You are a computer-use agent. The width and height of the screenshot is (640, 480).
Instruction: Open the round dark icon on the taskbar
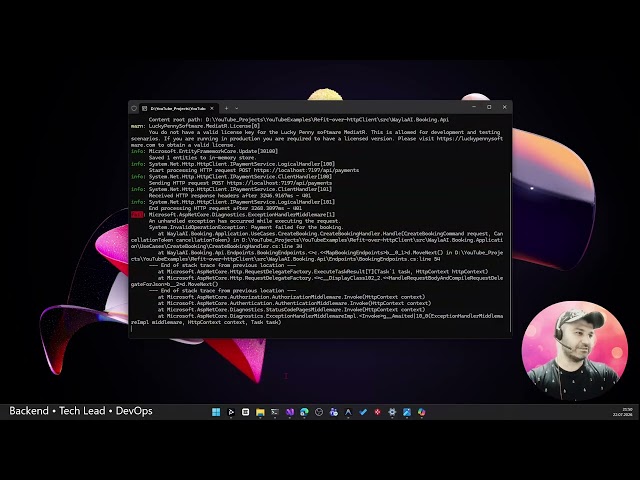[x=319, y=412]
